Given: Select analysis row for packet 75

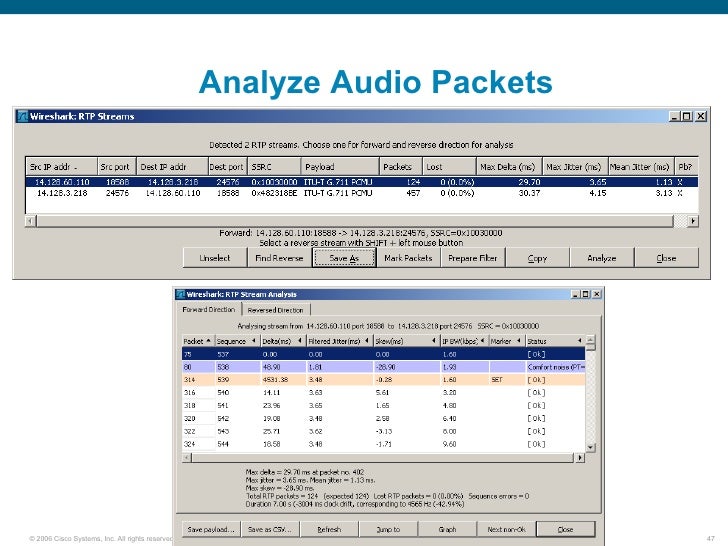Looking at the screenshot, I should pos(384,354).
